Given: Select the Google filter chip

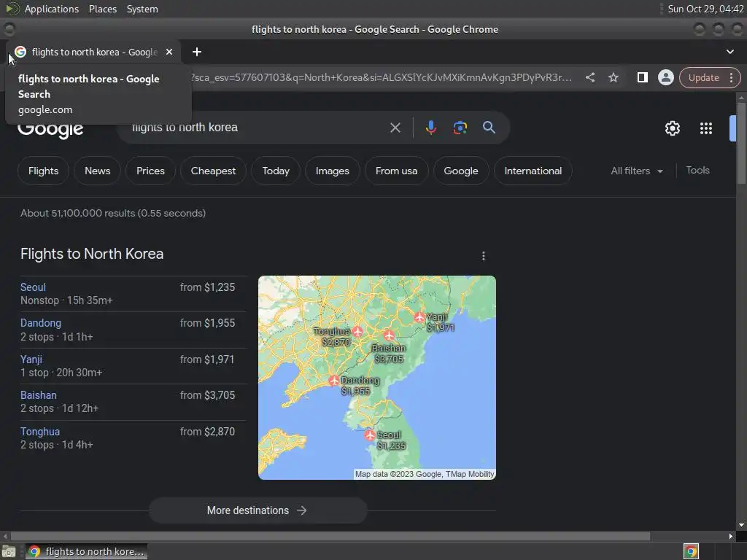Looking at the screenshot, I should [461, 171].
